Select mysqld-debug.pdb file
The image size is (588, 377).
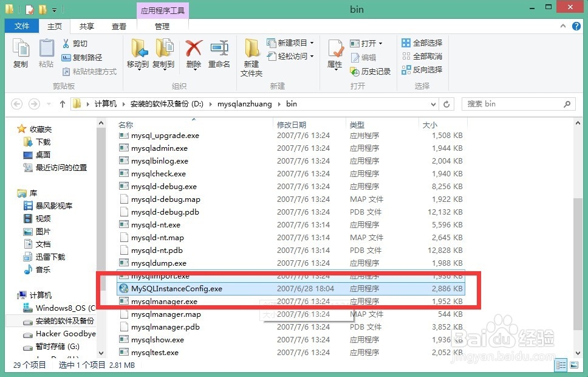290,212
